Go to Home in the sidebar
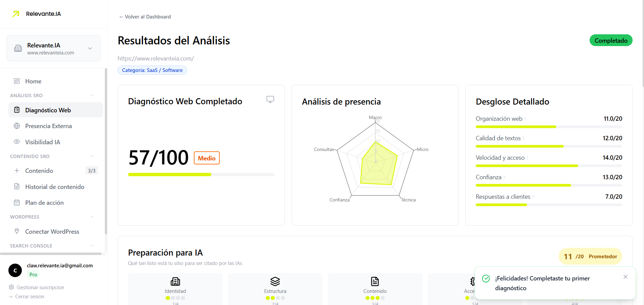Screen dimensions: 644x305 pyautogui.click(x=33, y=81)
